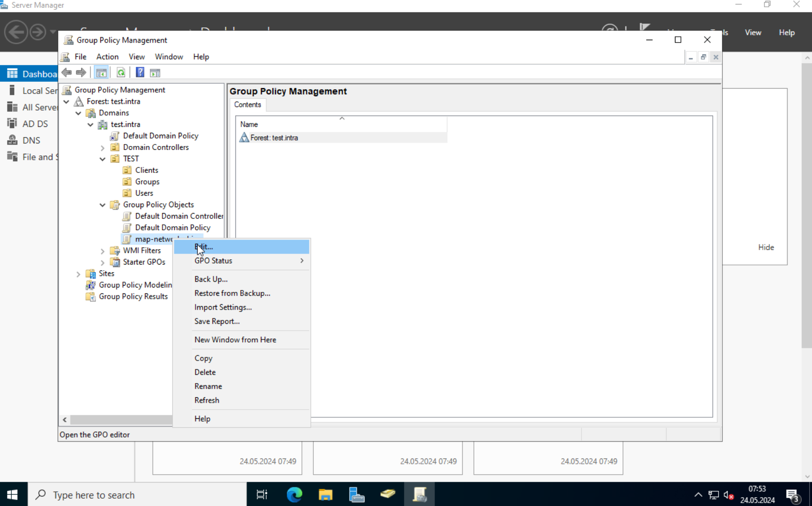Screen dimensions: 812x506
Task: Click the Forward arrow in GPM toolbar
Action: (81, 72)
